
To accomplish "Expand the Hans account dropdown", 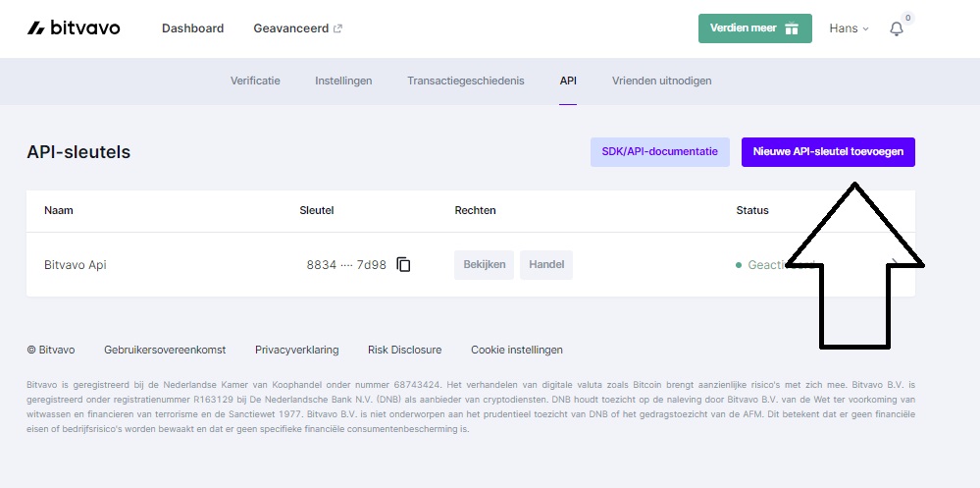I will click(849, 28).
